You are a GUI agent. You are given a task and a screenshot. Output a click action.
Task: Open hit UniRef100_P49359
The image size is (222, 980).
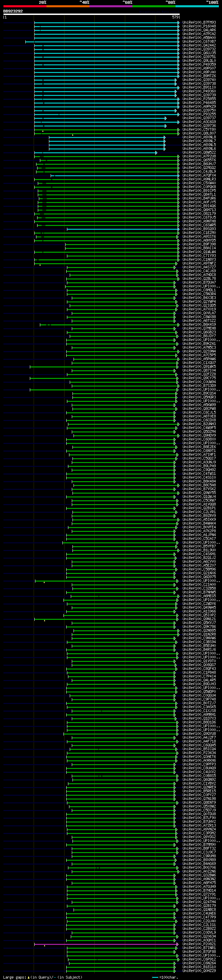click(199, 65)
